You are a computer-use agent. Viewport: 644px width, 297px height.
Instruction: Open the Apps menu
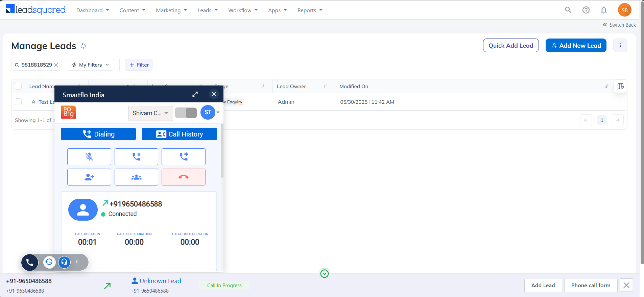pos(278,10)
